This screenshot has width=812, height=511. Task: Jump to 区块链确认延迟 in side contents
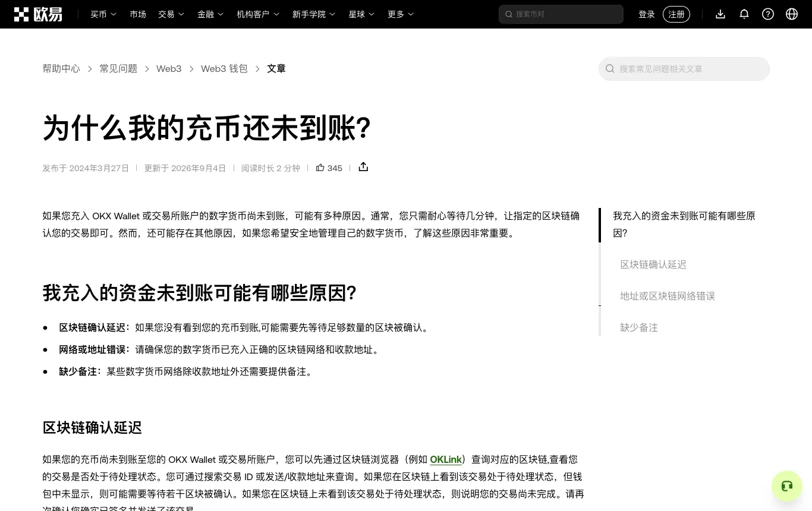coord(653,264)
